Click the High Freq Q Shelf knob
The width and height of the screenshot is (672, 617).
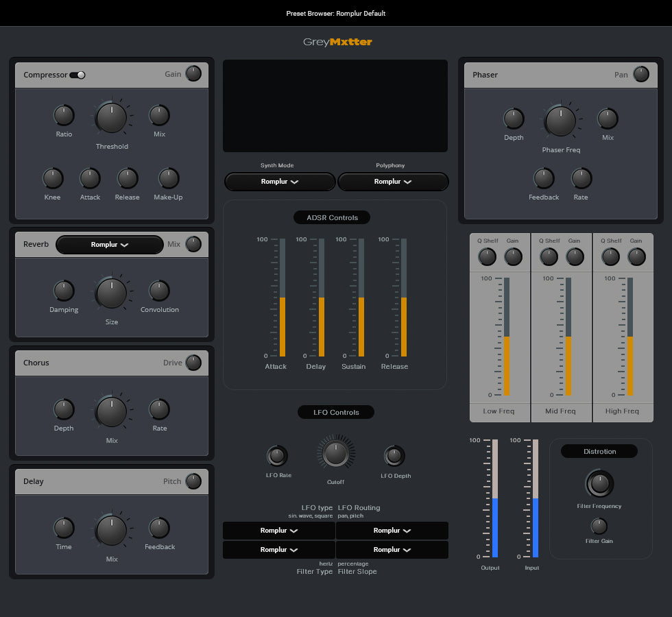[x=610, y=256]
